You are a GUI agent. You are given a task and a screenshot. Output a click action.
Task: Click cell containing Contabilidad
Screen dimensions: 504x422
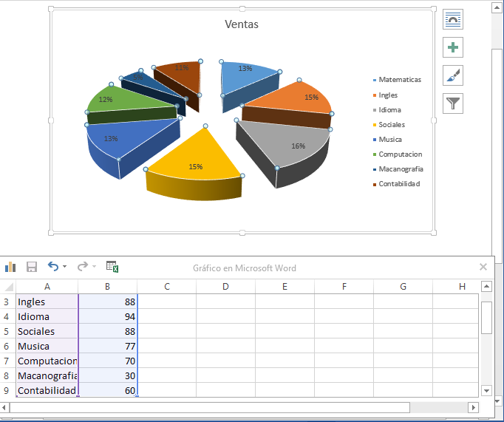click(x=47, y=390)
